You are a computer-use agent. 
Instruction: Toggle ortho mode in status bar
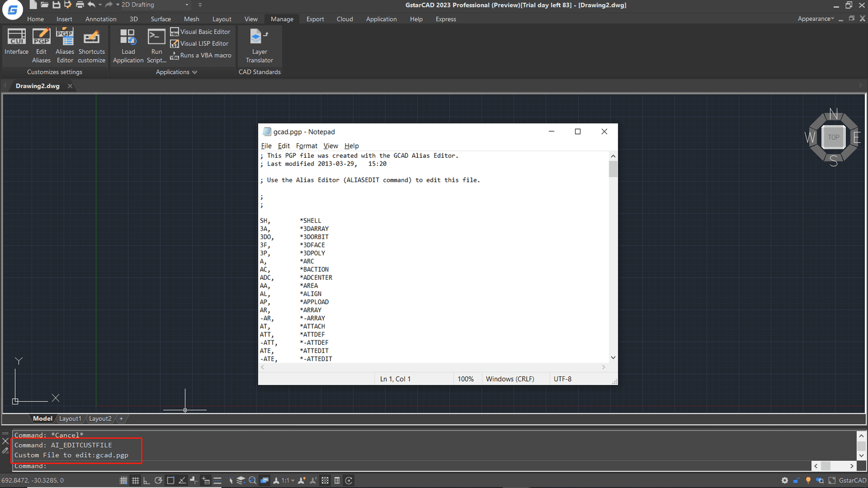[146, 480]
